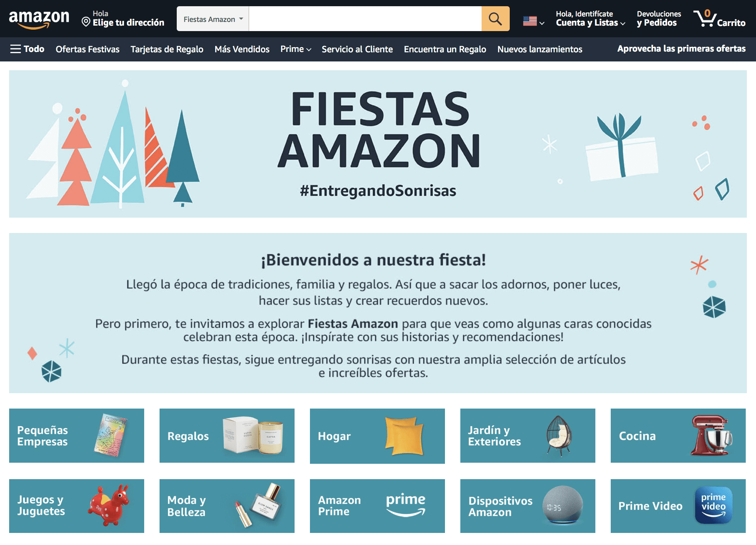This screenshot has width=756, height=545.
Task: Click the Amazon logo
Action: click(x=39, y=19)
